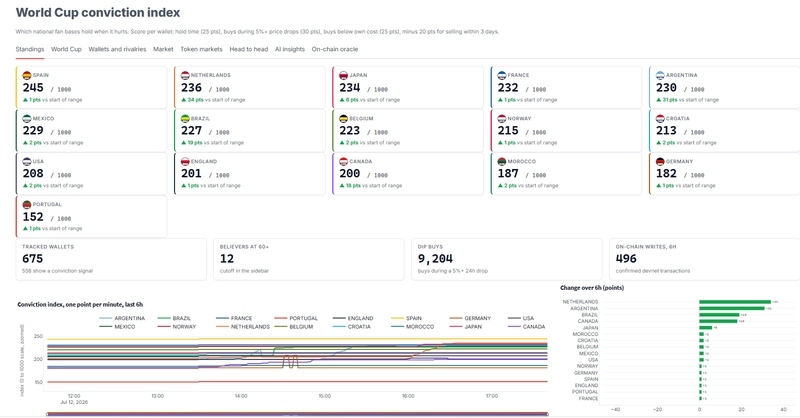Switch to the On-chain oracle tab
This screenshot has width=800, height=418.
(x=335, y=50)
